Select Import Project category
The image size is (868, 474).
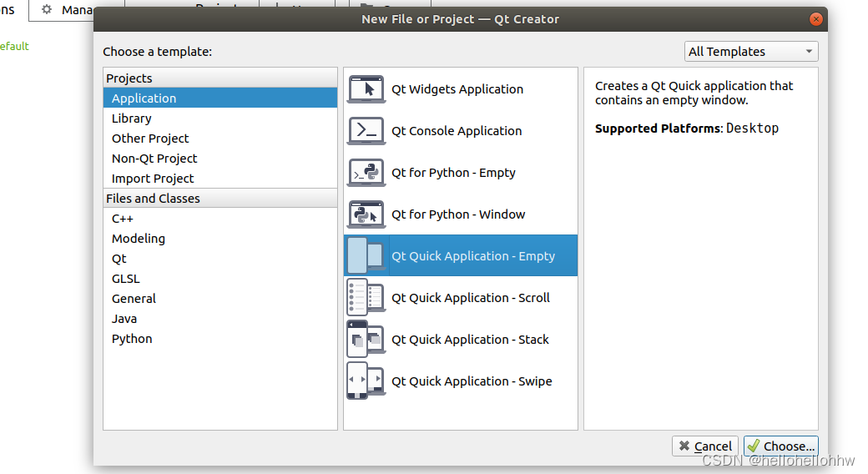coord(220,179)
